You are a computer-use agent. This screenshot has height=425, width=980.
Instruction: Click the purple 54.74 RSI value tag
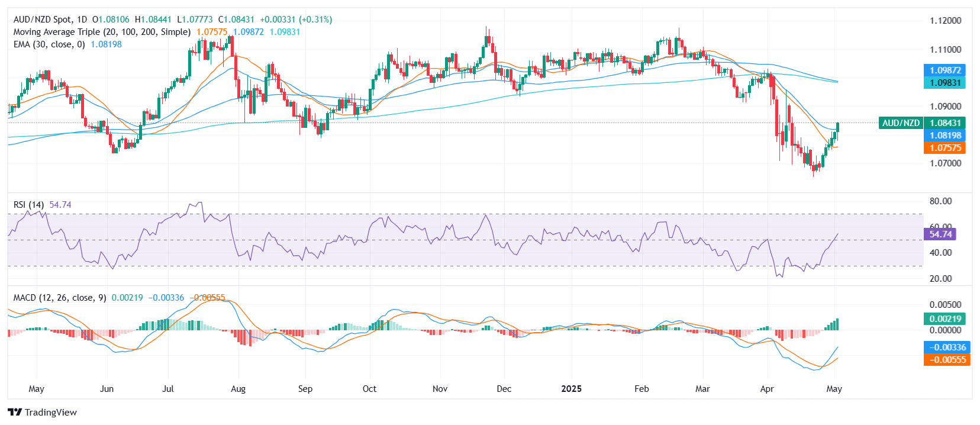(x=940, y=234)
